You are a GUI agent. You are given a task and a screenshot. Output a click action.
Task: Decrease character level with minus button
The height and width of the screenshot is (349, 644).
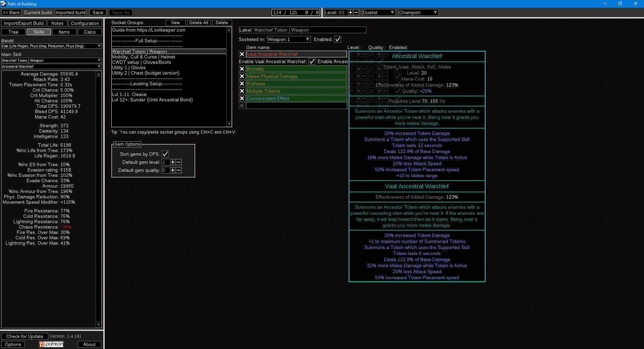pyautogui.click(x=356, y=12)
